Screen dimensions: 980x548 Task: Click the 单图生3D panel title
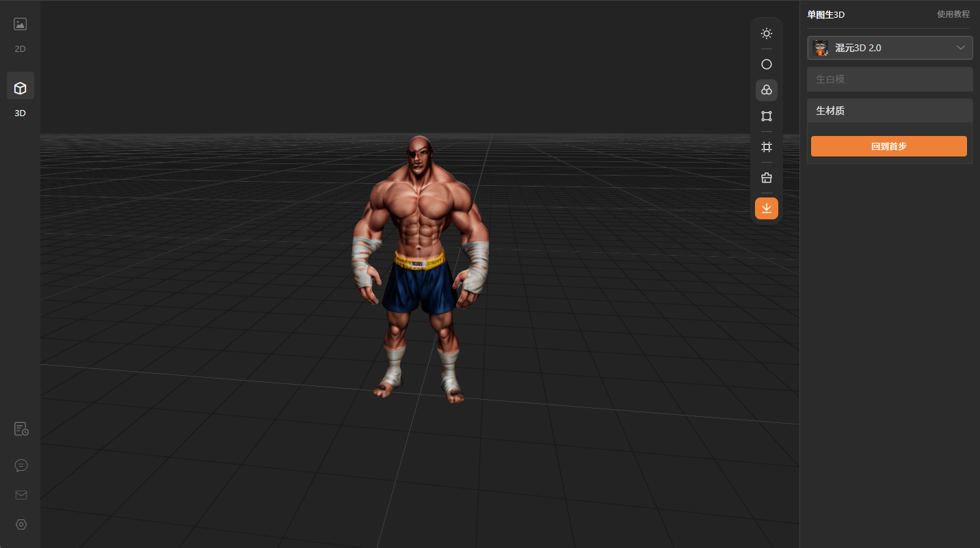[826, 14]
